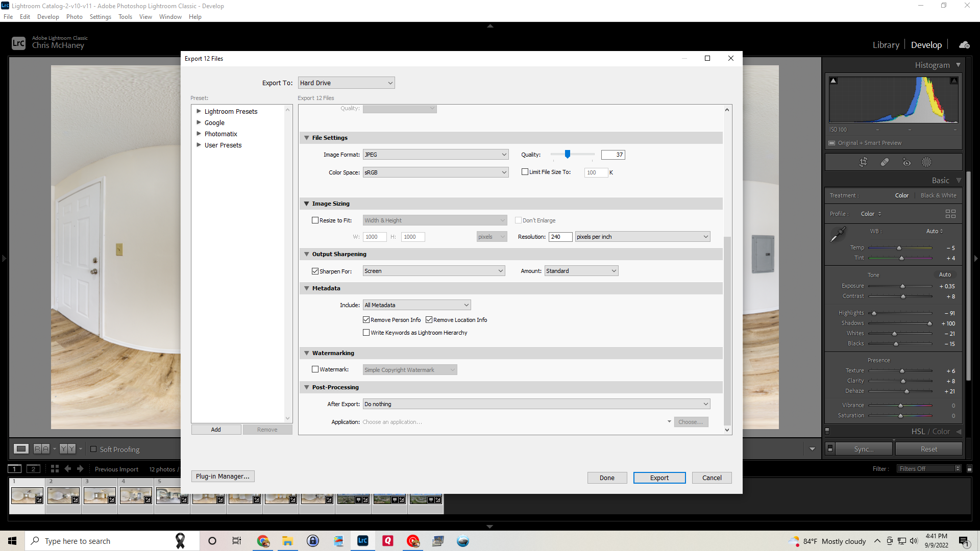
Task: Open the Healing/Spot Removal tool
Action: 885,162
